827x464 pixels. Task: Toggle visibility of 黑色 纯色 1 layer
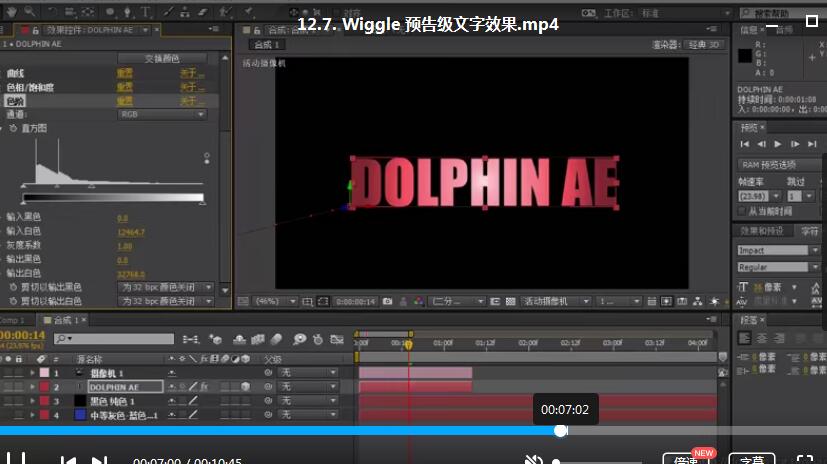(8, 401)
